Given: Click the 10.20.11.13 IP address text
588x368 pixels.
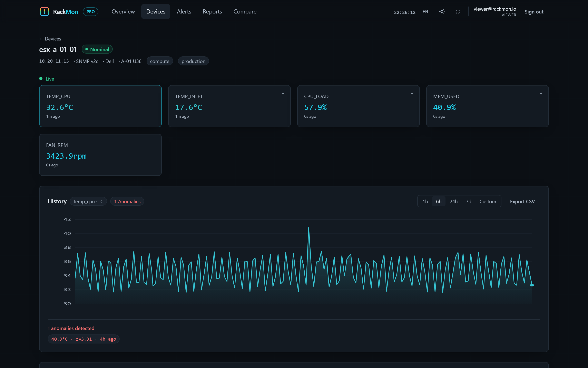Looking at the screenshot, I should tap(54, 61).
